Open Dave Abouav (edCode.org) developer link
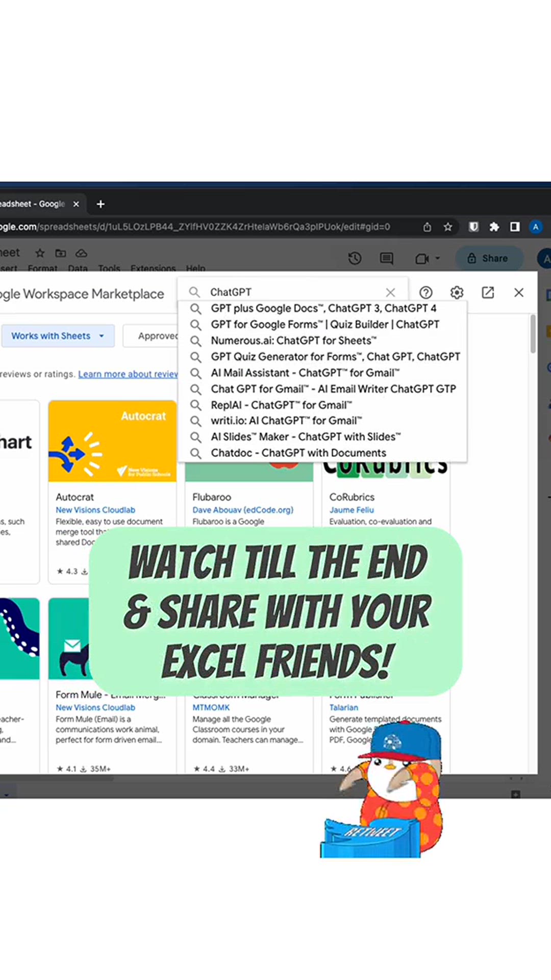Screen dimensions: 551x980 pos(243,510)
